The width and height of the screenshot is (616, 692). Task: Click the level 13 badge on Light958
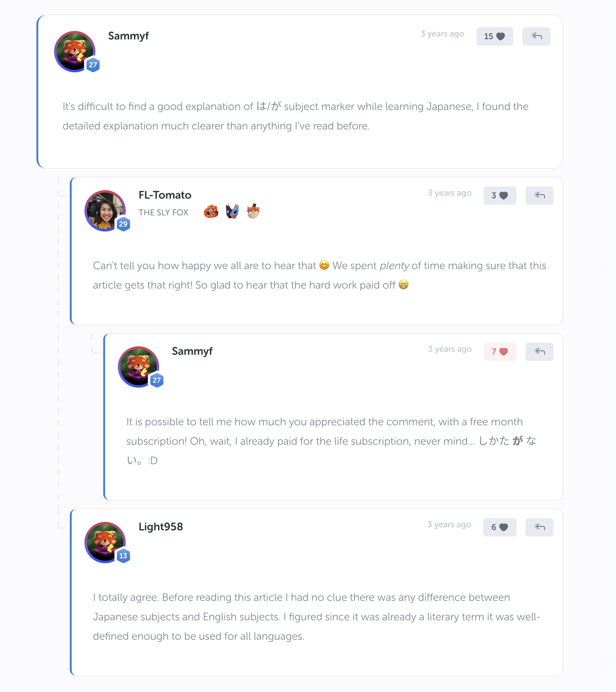tap(123, 556)
